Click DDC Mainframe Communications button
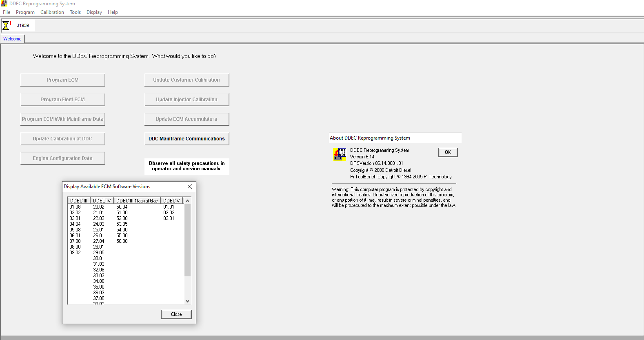 click(187, 139)
